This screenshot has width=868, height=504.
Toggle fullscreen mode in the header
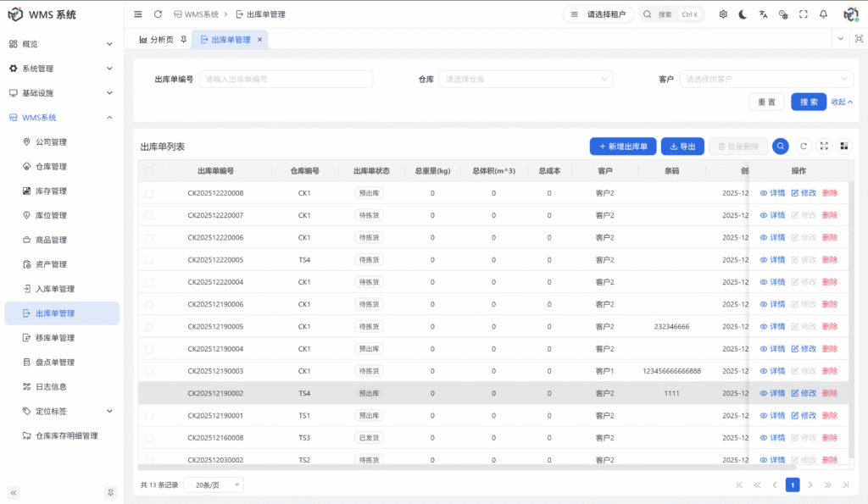point(802,14)
